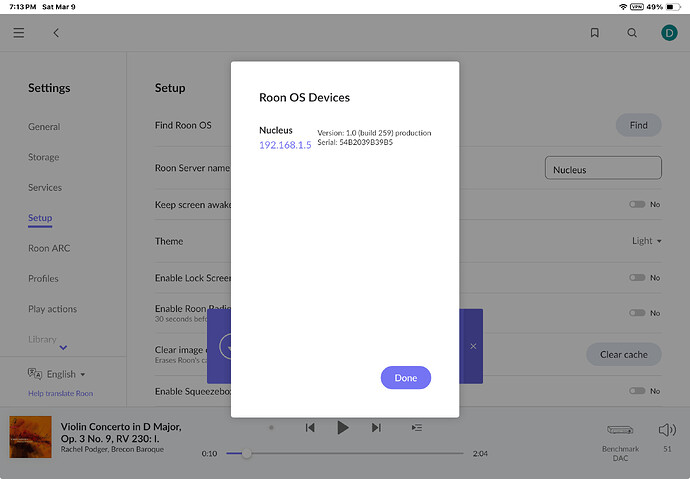The image size is (690, 479).
Task: Click the playback seek slider handle
Action: click(247, 453)
